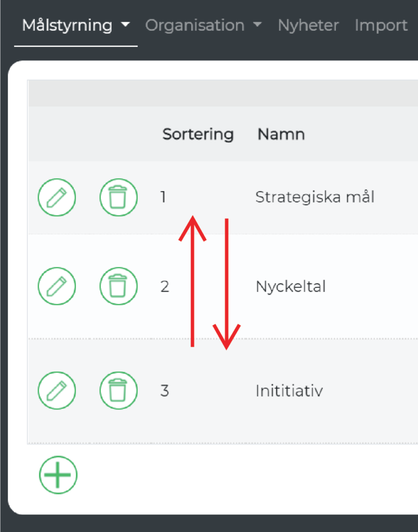Click the Målstyrning dropdown arrow
This screenshot has height=532, width=418.
(x=126, y=24)
